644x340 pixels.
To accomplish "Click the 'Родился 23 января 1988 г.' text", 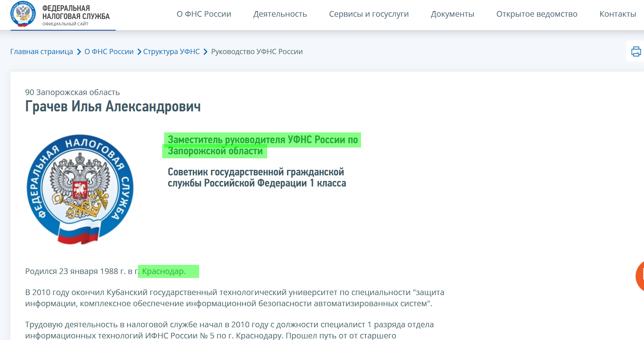I will point(75,271).
